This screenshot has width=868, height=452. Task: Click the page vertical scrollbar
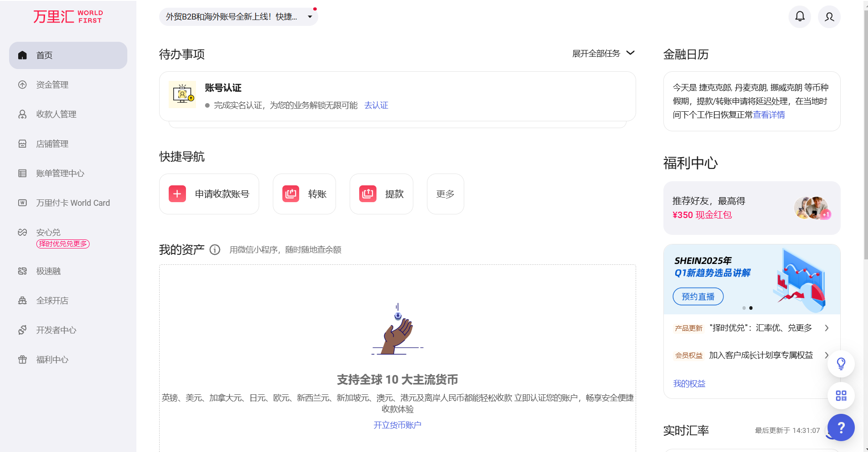865,136
